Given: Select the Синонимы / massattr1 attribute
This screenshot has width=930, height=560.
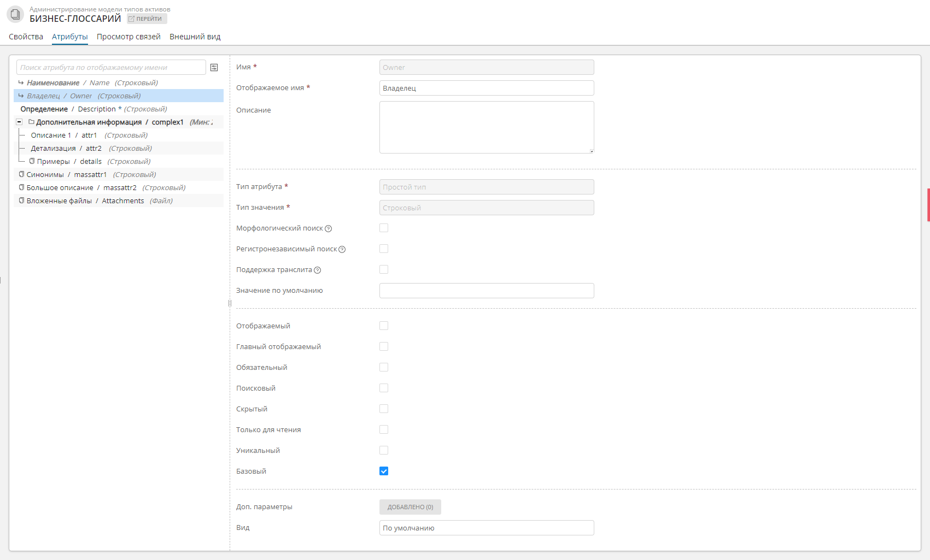Looking at the screenshot, I should 119,174.
